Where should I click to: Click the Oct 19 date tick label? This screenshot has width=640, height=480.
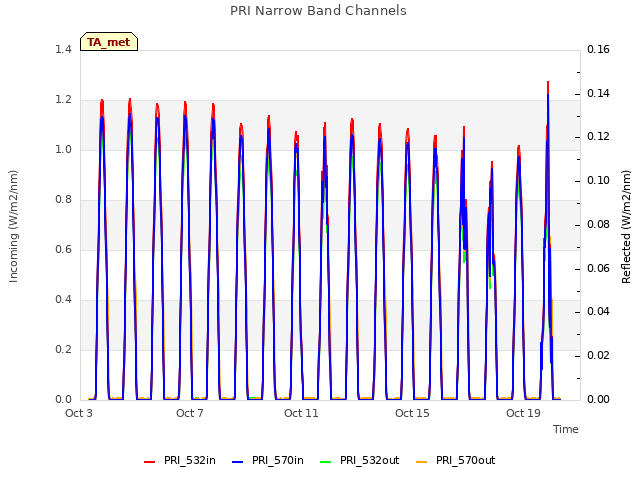click(x=523, y=413)
